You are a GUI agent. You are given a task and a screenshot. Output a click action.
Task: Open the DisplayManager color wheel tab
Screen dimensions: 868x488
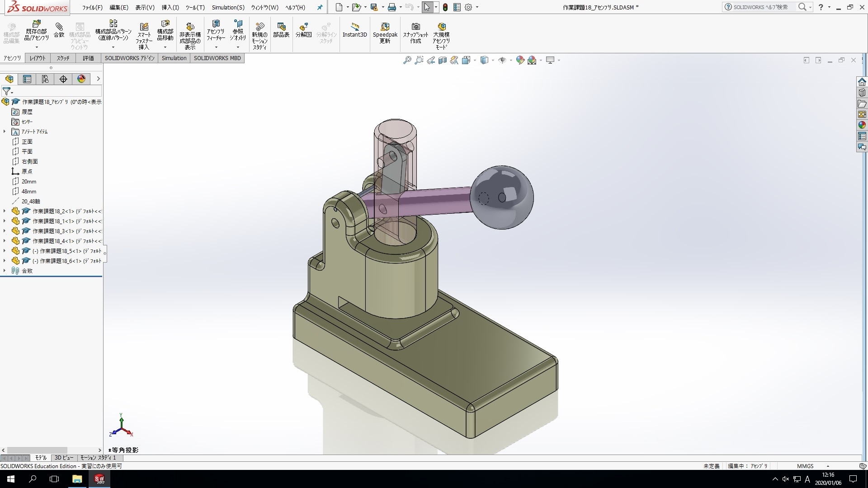point(81,79)
